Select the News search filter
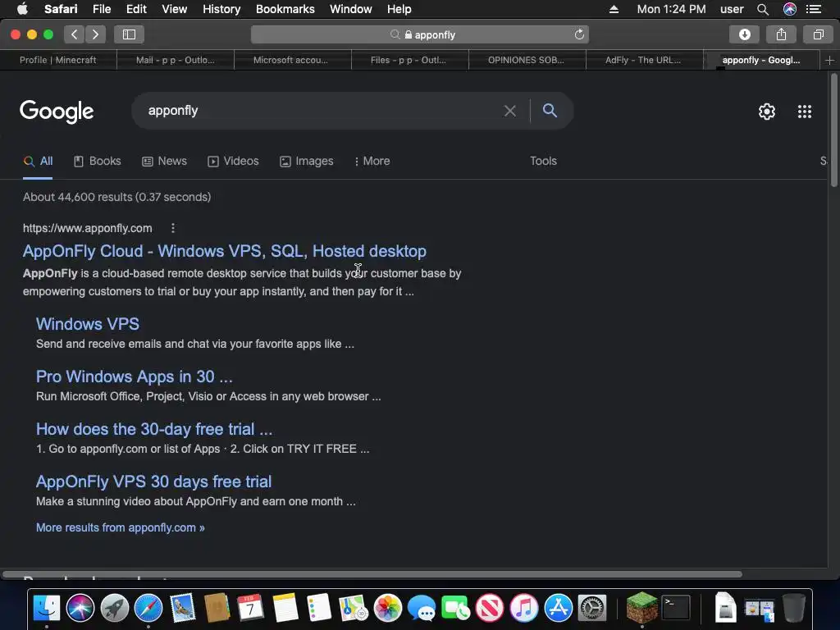Screen dimensions: 840x630 tap(164, 162)
